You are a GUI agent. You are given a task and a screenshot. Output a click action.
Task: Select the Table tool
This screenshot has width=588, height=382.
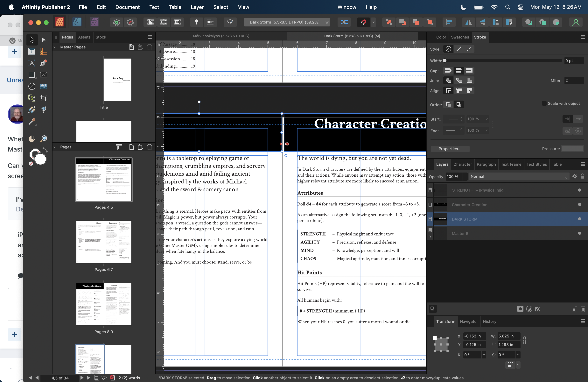[44, 51]
